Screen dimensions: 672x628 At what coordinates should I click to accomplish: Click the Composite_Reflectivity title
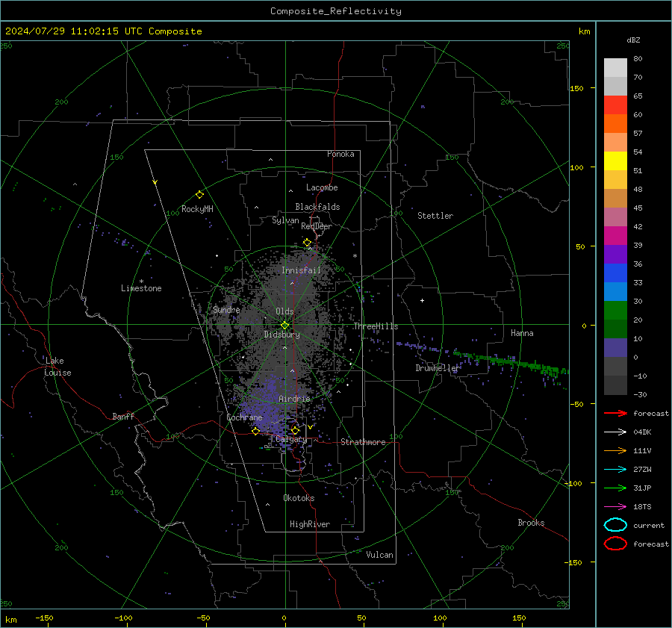[335, 11]
